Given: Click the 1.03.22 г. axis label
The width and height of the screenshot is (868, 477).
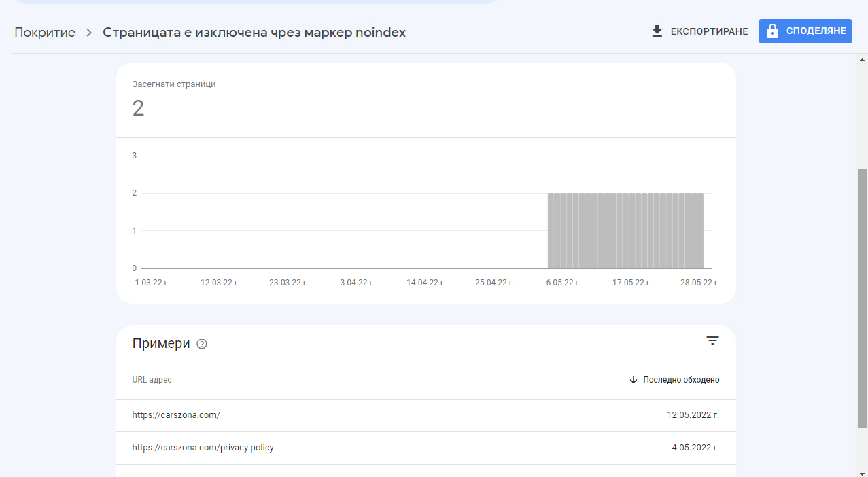Looking at the screenshot, I should point(152,283).
